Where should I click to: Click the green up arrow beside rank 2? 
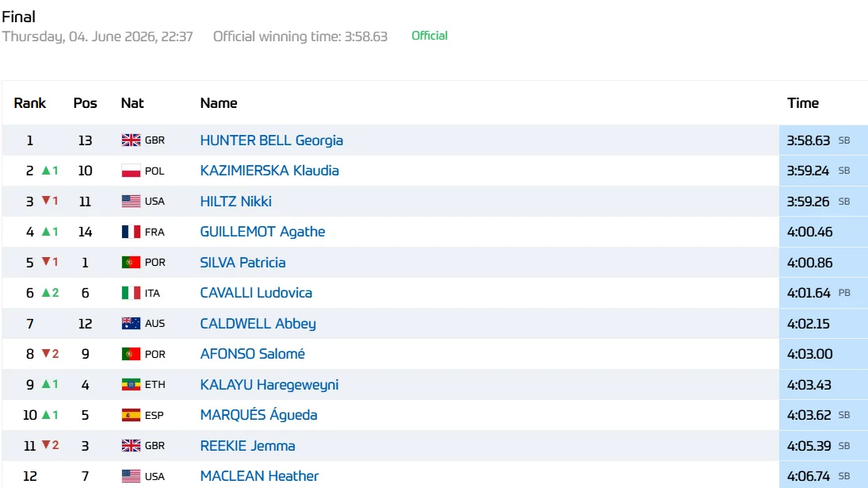pos(46,171)
